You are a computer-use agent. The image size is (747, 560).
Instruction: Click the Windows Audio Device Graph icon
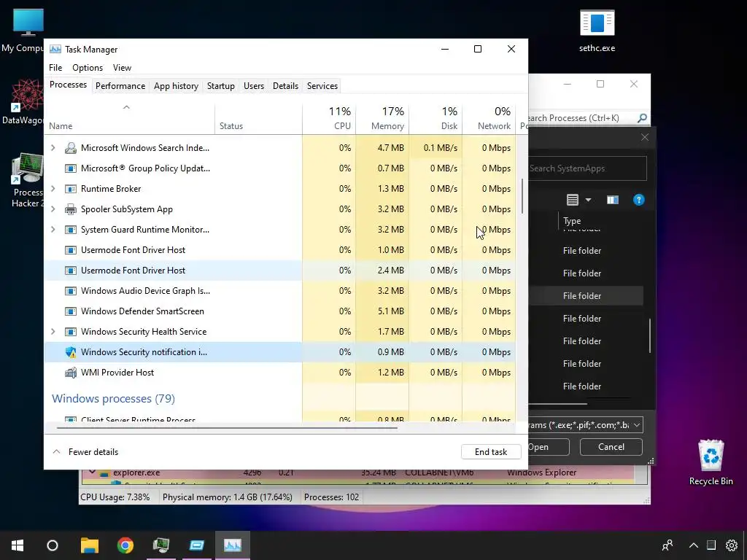71,291
